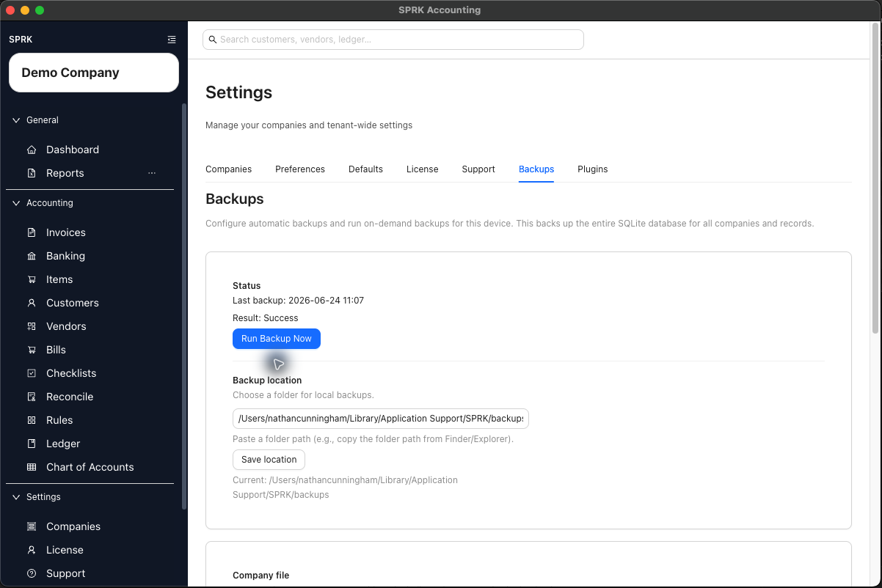The height and width of the screenshot is (588, 882).
Task: Open the Demo Company switcher
Action: tap(94, 73)
